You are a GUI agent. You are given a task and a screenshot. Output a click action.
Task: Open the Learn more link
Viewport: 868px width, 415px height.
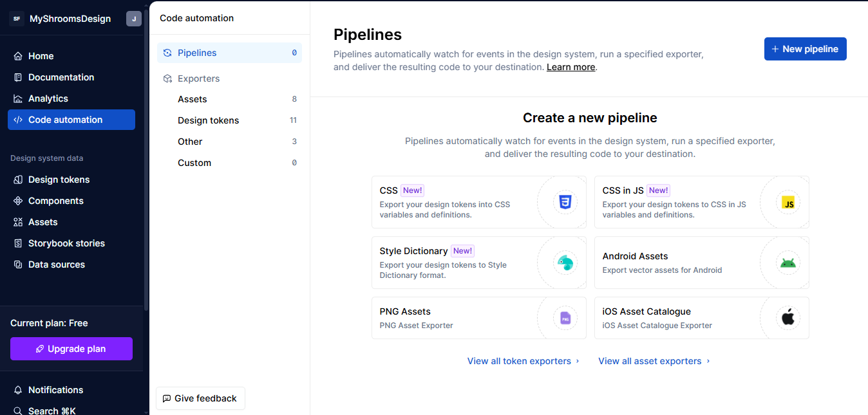click(571, 66)
